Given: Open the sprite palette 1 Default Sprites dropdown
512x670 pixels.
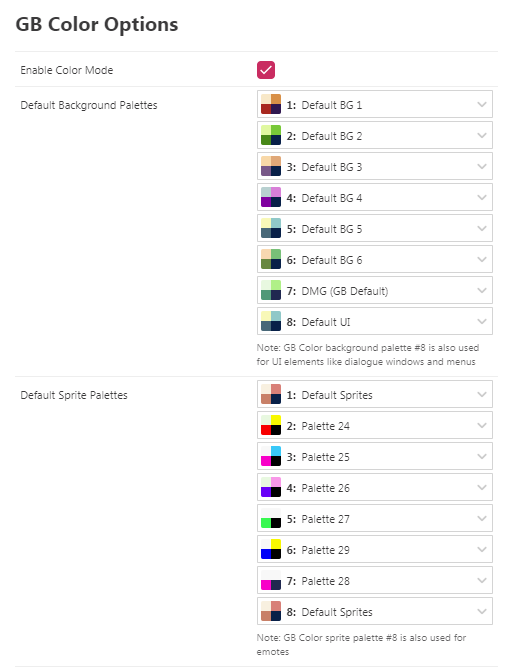Looking at the screenshot, I should [x=374, y=394].
